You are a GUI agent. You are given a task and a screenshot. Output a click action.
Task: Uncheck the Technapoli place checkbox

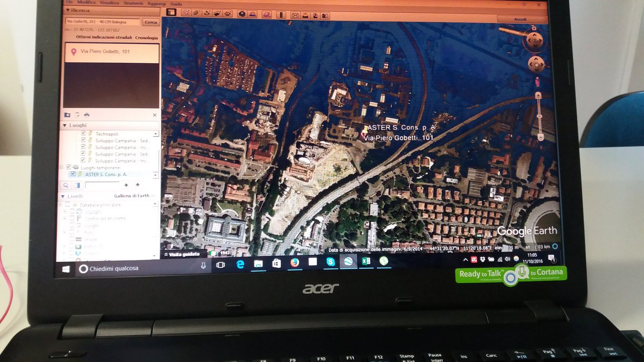[83, 134]
